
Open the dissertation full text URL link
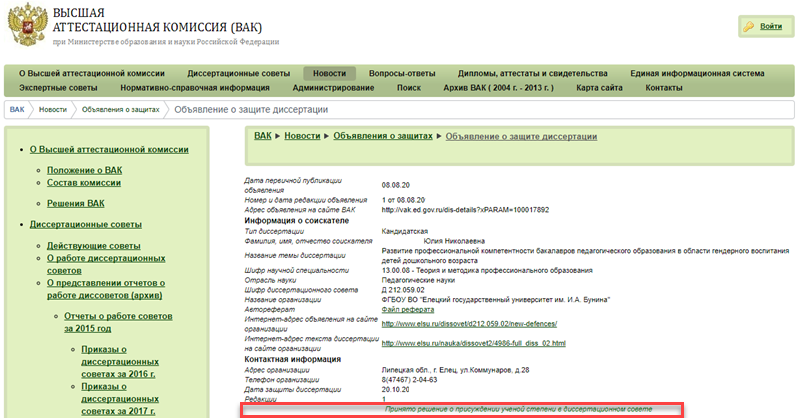[x=474, y=343]
